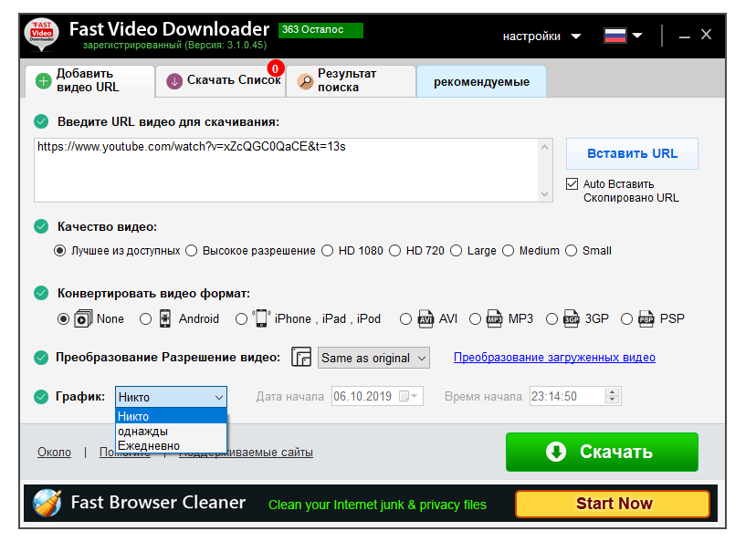
Task: Open the Около link
Action: [x=54, y=453]
